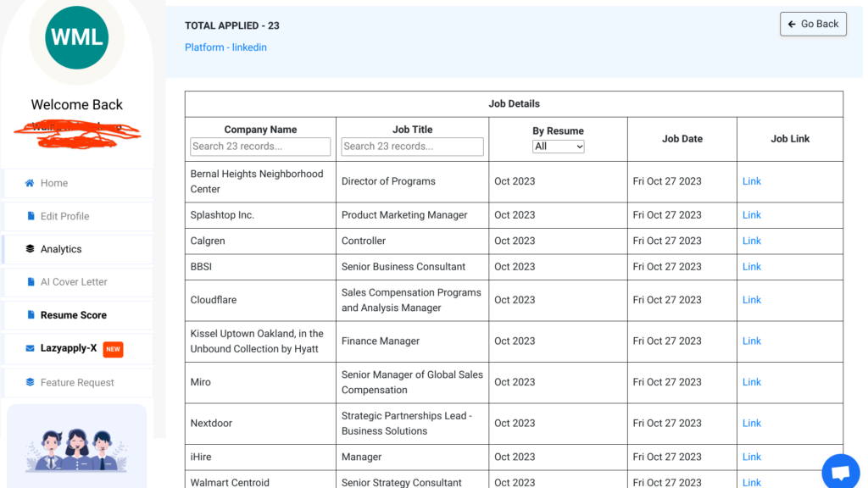Select the Bernal Heights Neighborhood Center cell

(x=260, y=181)
